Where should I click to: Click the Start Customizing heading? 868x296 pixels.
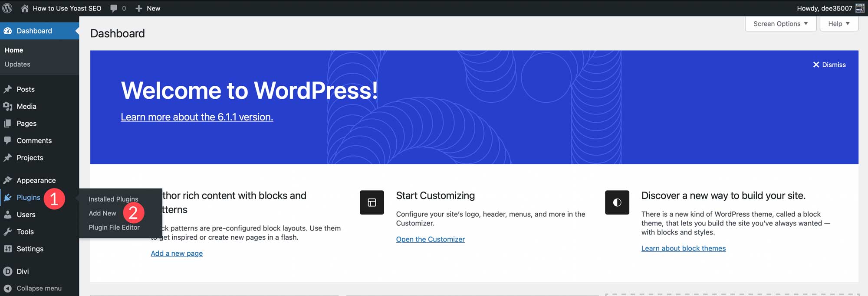435,195
